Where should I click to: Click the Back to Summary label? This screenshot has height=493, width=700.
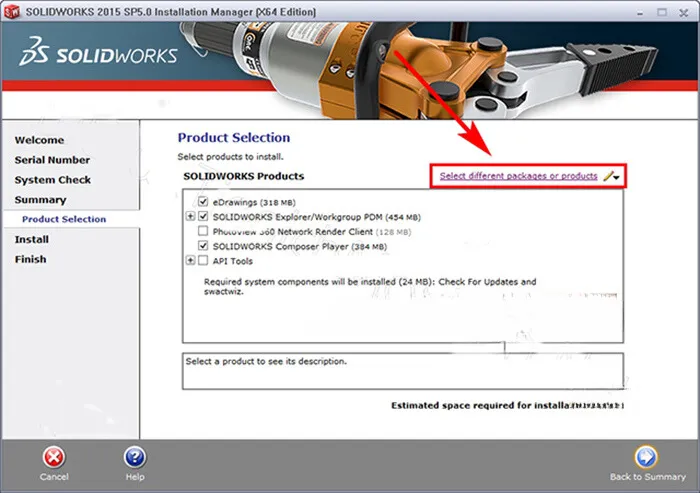coord(648,477)
